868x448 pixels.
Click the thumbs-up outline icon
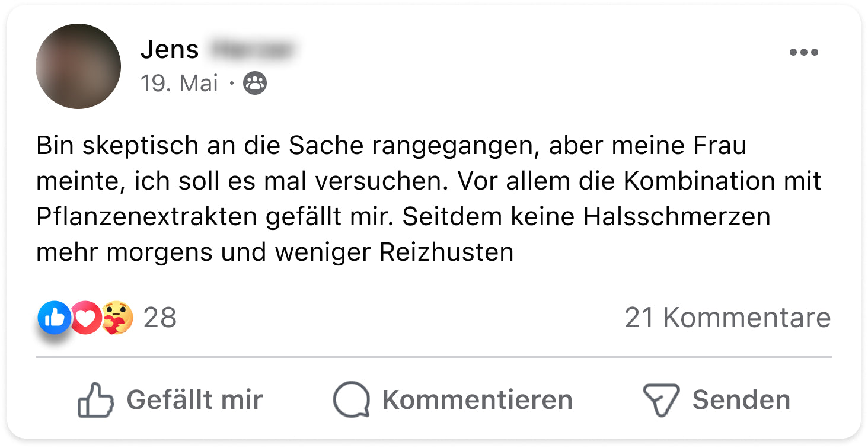pyautogui.click(x=95, y=400)
